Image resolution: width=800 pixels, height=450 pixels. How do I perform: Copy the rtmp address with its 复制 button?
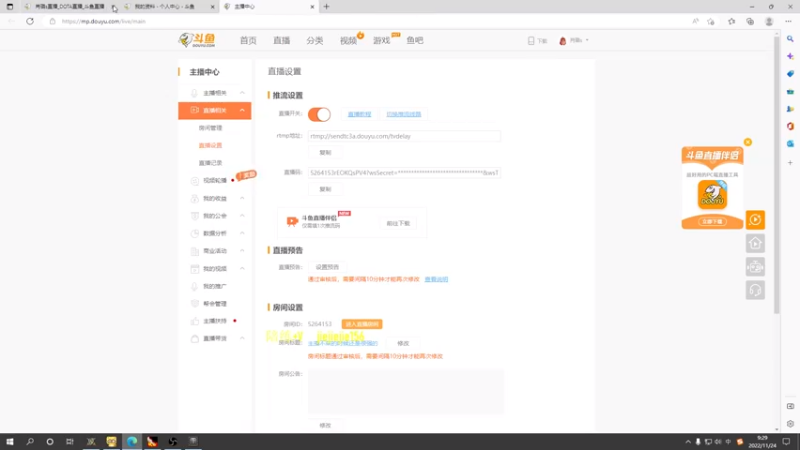tap(325, 153)
